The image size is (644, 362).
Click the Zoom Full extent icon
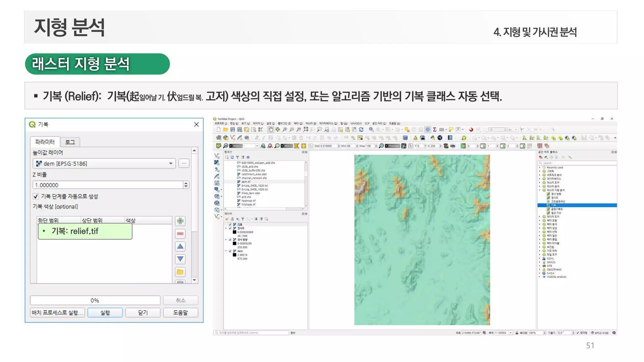tap(306, 129)
